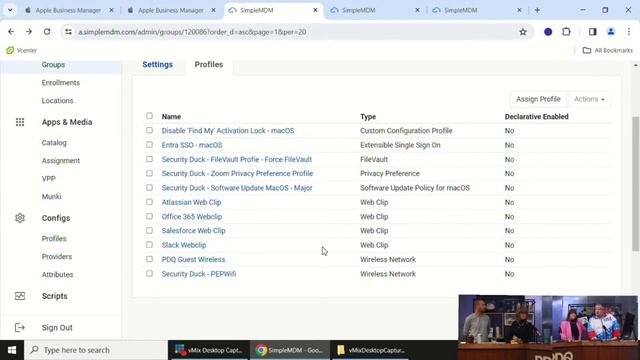Open the Vcenter bookmark
Viewport: 640px width, 360px height.
22,50
